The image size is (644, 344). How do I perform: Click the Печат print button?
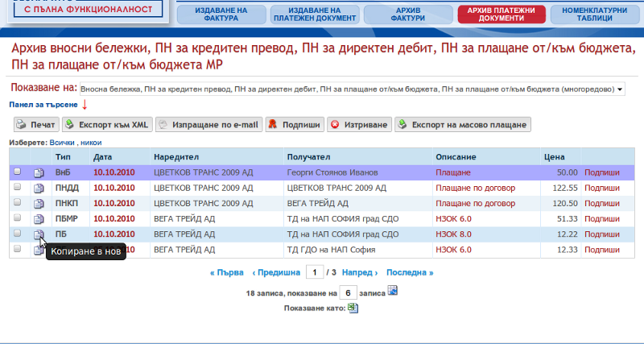(35, 125)
